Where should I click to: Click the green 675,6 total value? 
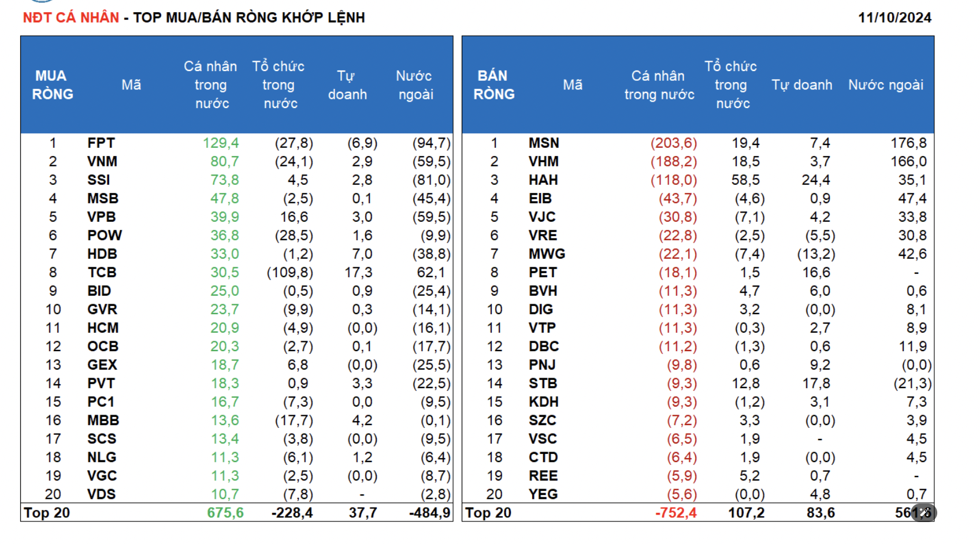click(225, 513)
